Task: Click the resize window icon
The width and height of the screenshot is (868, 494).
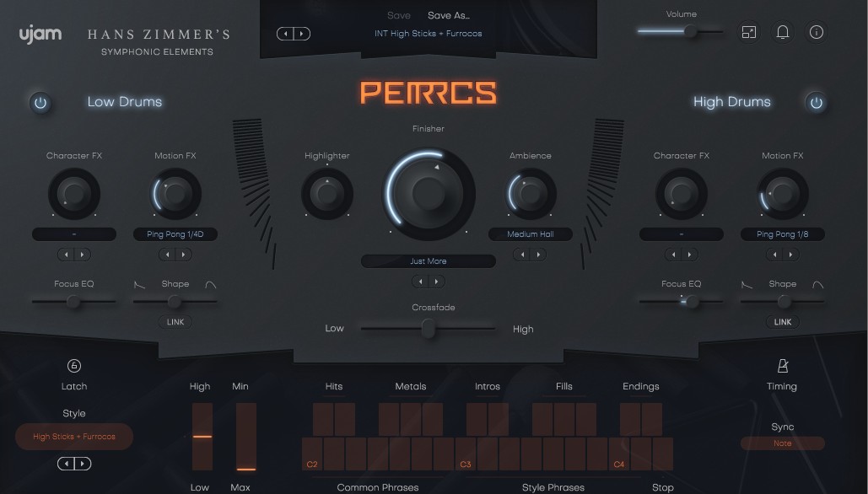Action: (748, 32)
